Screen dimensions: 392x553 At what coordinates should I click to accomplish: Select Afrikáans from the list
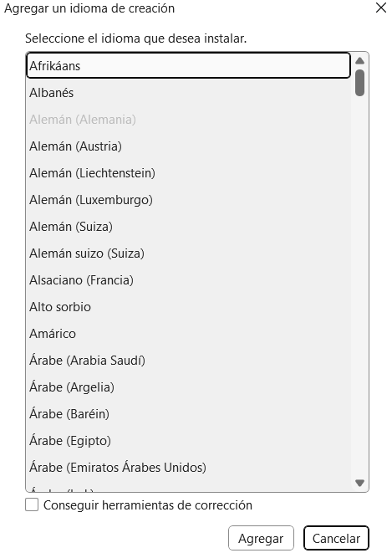(x=188, y=65)
